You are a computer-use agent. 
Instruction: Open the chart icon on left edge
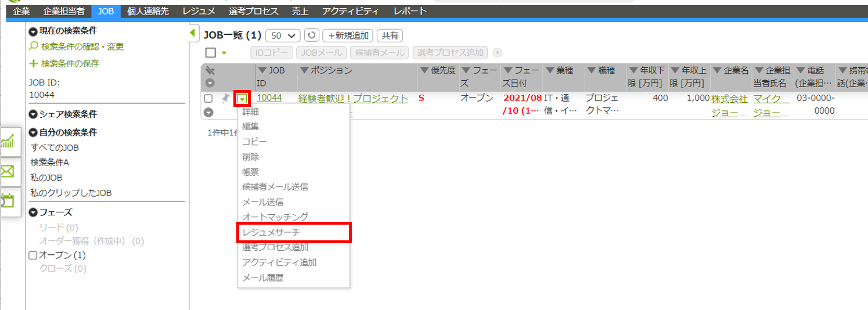click(8, 142)
